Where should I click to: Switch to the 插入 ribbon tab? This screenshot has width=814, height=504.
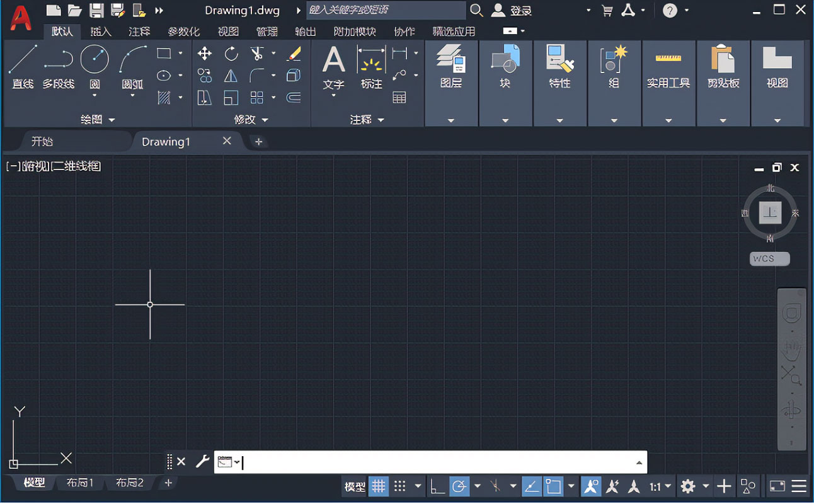pyautogui.click(x=101, y=31)
